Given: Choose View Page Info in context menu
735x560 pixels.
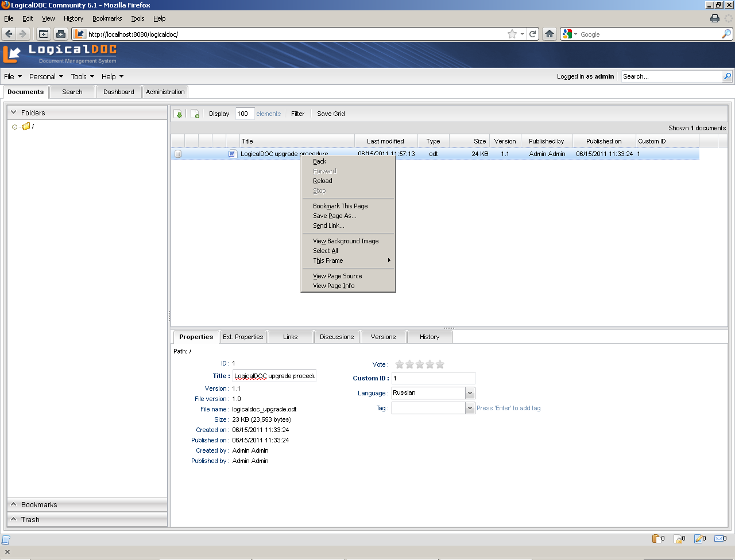Looking at the screenshot, I should coord(349,286).
